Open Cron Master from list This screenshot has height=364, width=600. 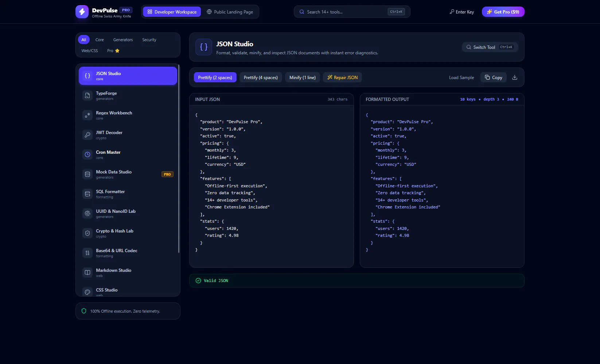(x=128, y=154)
